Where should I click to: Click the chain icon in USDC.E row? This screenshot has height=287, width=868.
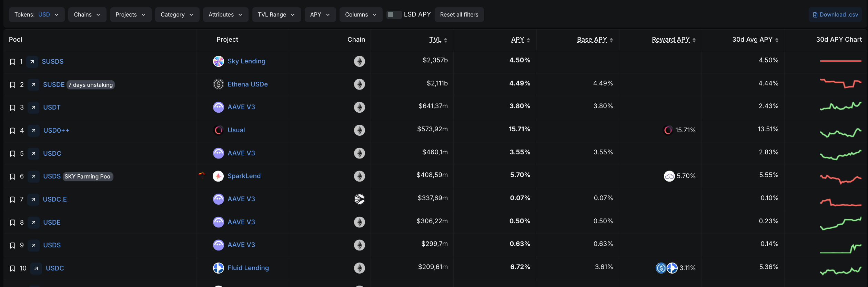(360, 199)
